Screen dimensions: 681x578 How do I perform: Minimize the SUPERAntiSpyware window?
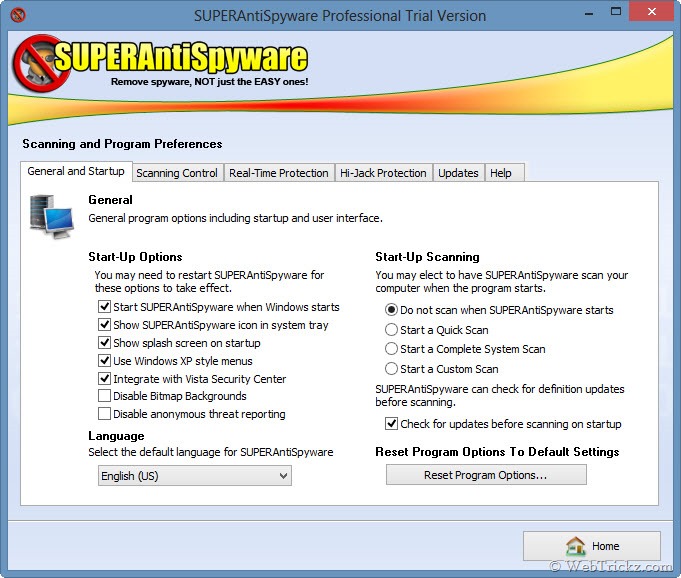589,13
